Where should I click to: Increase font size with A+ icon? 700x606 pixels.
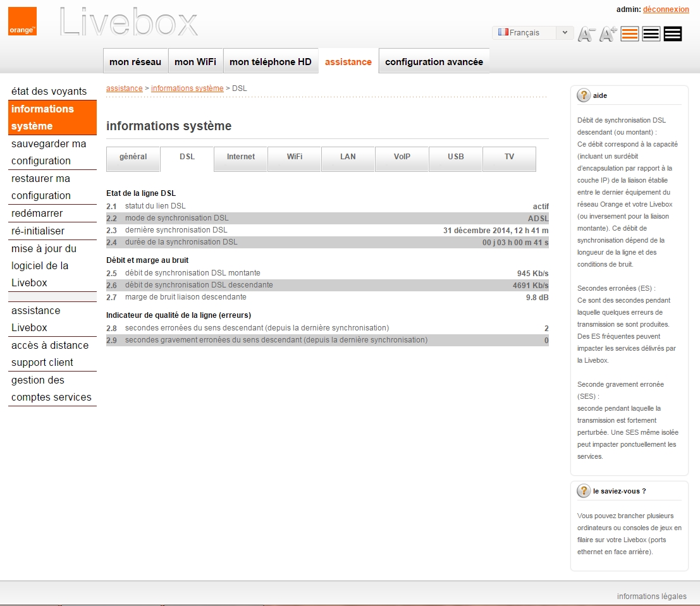(x=608, y=34)
